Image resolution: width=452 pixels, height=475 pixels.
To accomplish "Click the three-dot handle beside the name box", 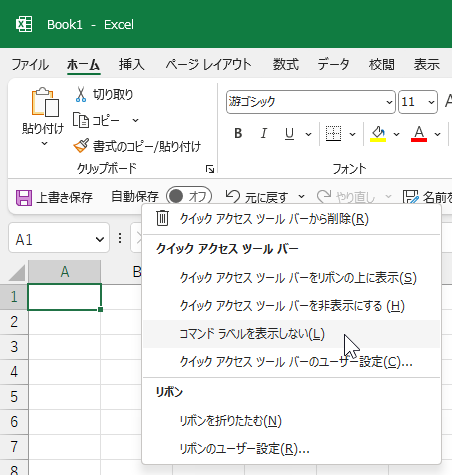I will pyautogui.click(x=120, y=238).
